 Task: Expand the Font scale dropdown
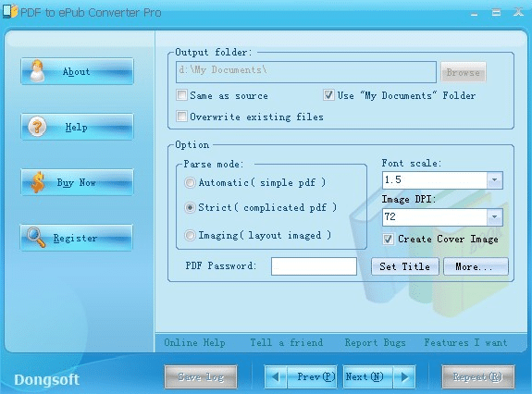(495, 180)
